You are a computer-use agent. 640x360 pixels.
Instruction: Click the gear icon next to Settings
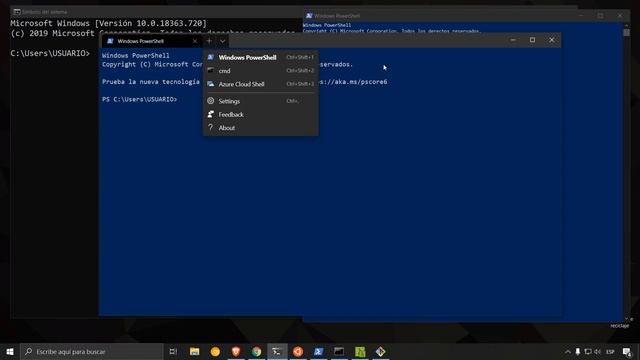click(211, 101)
